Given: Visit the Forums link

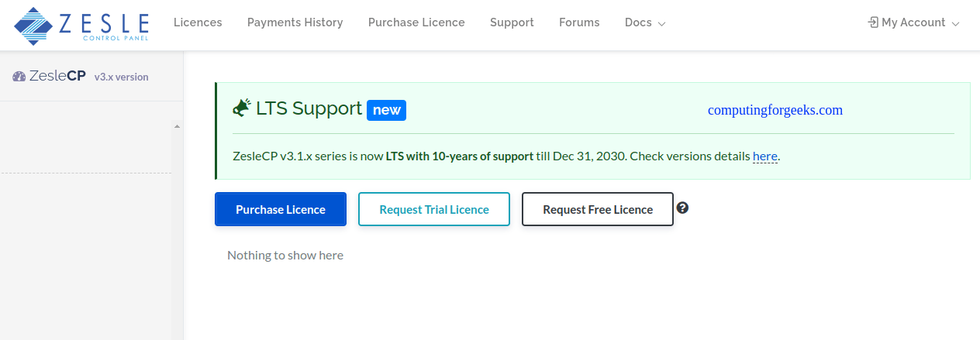Looking at the screenshot, I should (579, 22).
